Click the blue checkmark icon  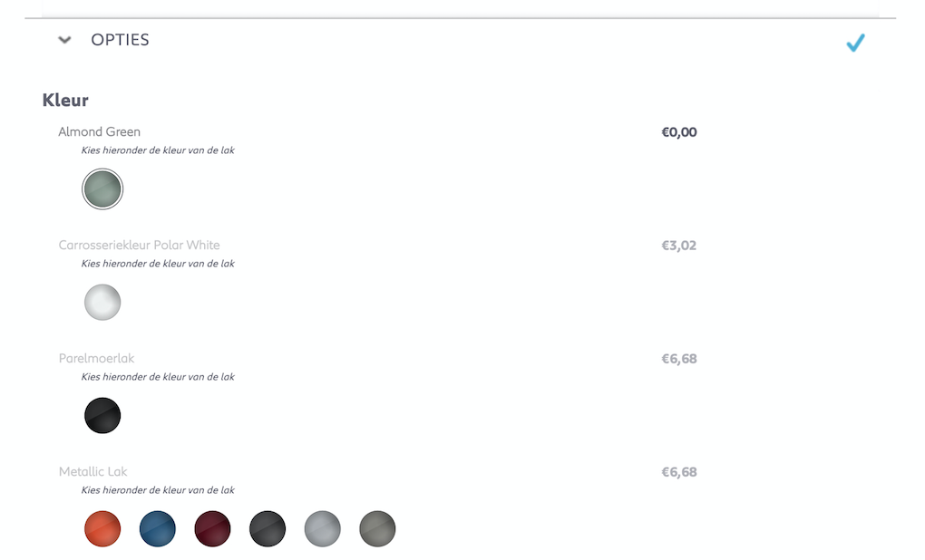pyautogui.click(x=855, y=43)
